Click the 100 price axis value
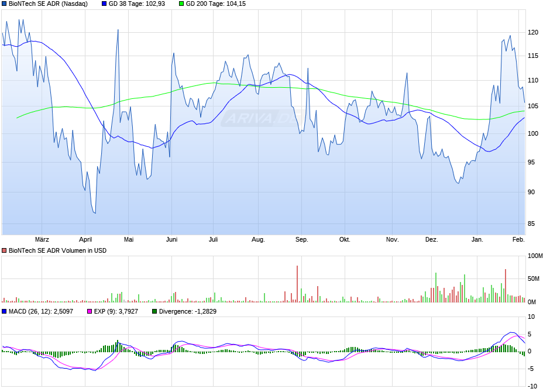Image resolution: width=550 pixels, height=392 pixels. [x=533, y=133]
